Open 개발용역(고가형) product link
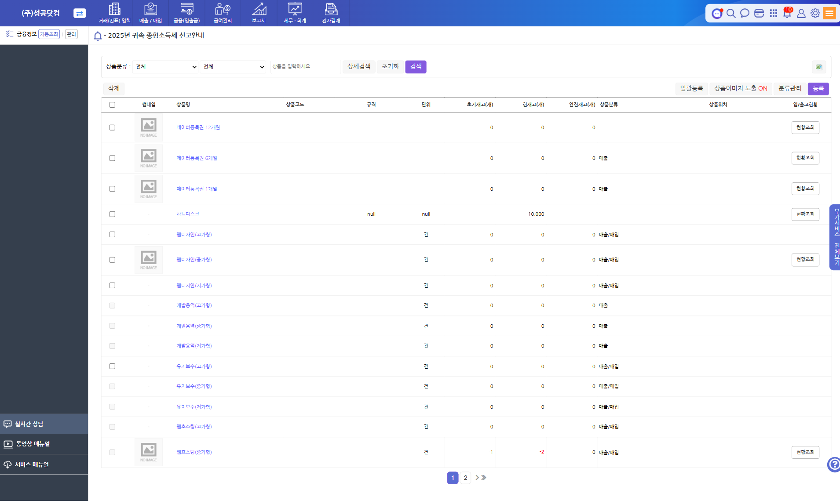The height and width of the screenshot is (504, 840). 194,305
